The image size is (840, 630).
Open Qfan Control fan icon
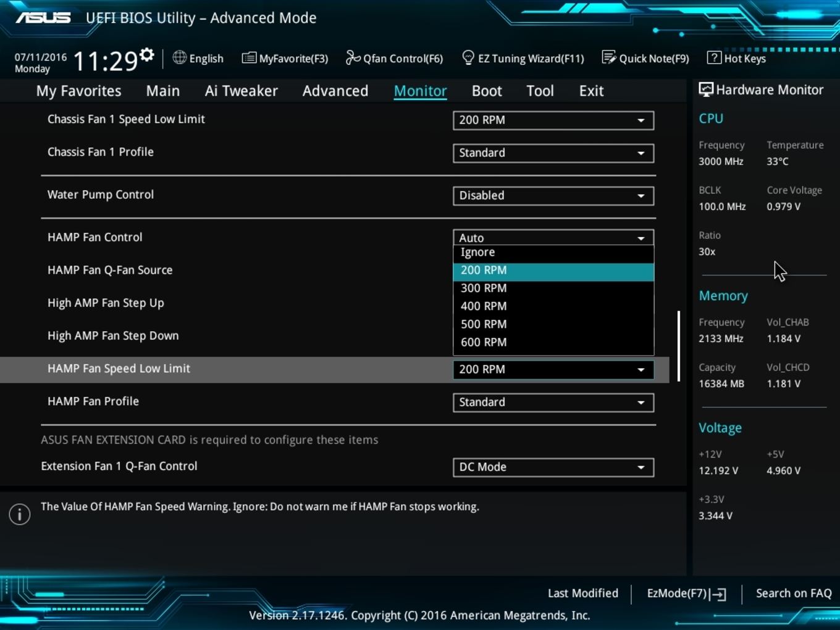pos(353,57)
